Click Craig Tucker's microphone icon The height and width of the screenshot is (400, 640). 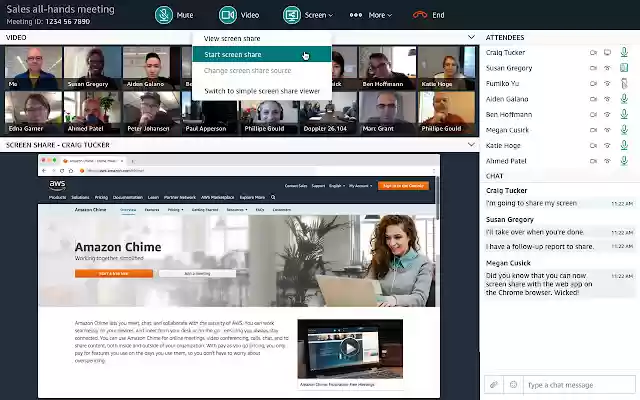click(624, 52)
